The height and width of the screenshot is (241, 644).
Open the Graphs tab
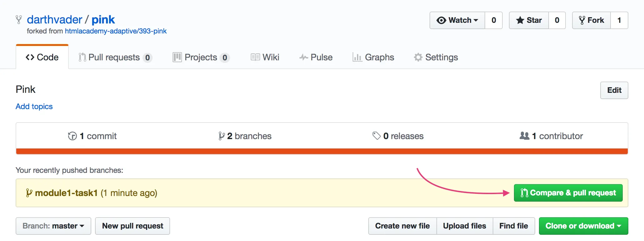pyautogui.click(x=373, y=57)
